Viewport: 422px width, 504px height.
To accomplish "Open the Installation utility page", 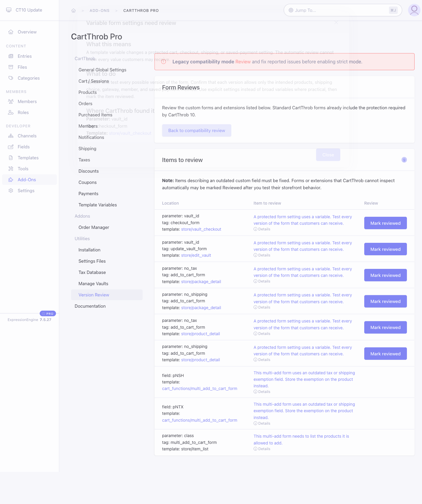I will [x=89, y=250].
